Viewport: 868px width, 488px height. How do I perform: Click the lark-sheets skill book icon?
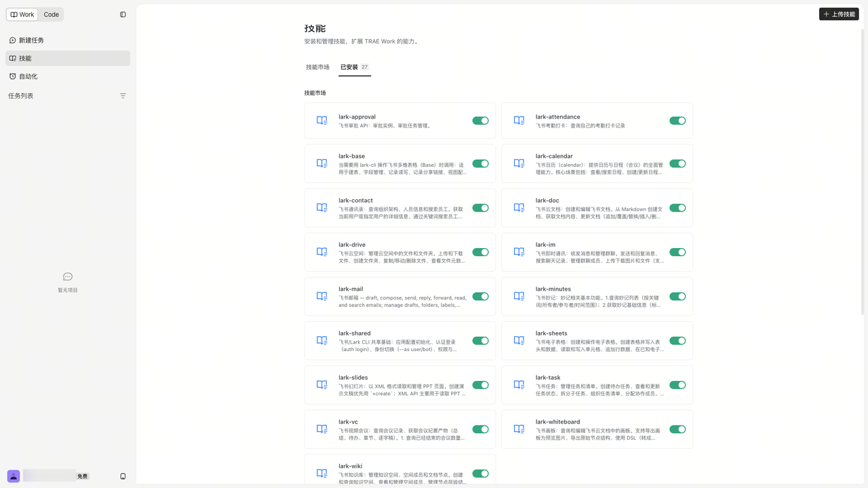coord(519,341)
